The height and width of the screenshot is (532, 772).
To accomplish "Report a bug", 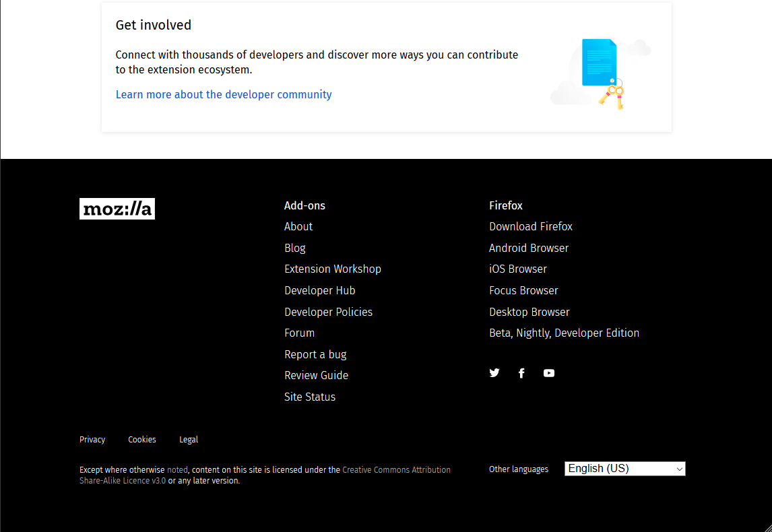I will (x=315, y=354).
